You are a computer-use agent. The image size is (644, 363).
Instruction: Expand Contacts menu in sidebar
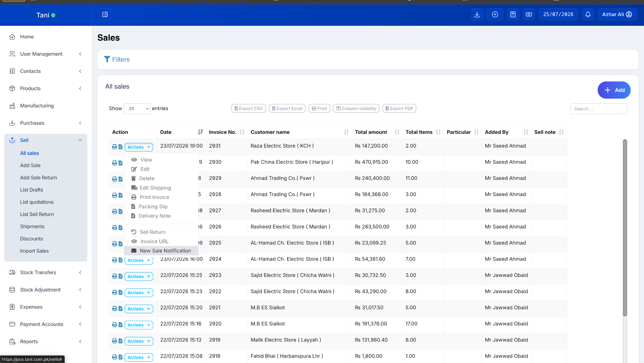[x=46, y=71]
